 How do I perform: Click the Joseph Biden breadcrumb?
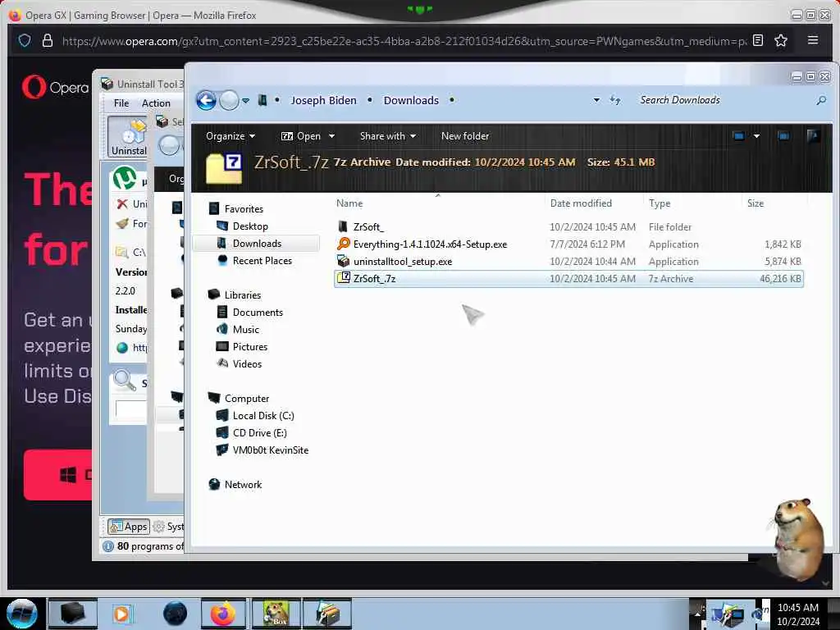(x=323, y=100)
